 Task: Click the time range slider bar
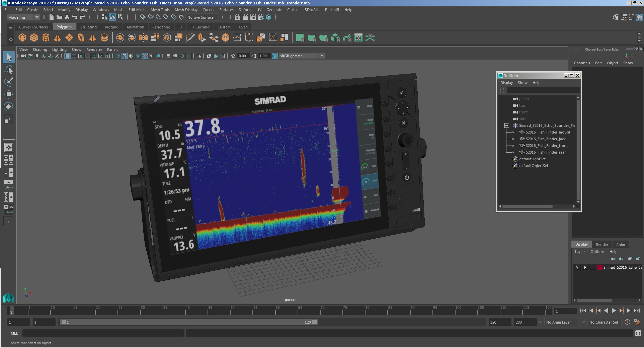click(x=189, y=322)
